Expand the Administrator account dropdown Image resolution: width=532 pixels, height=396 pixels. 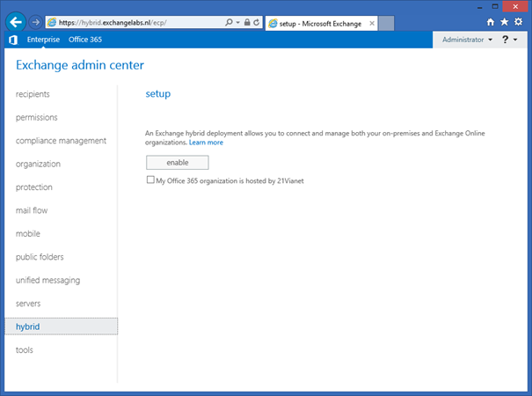(x=467, y=40)
